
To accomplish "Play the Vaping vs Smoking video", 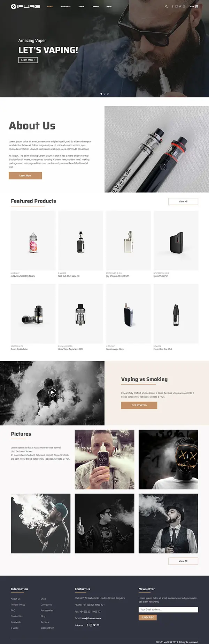I will tap(52, 392).
